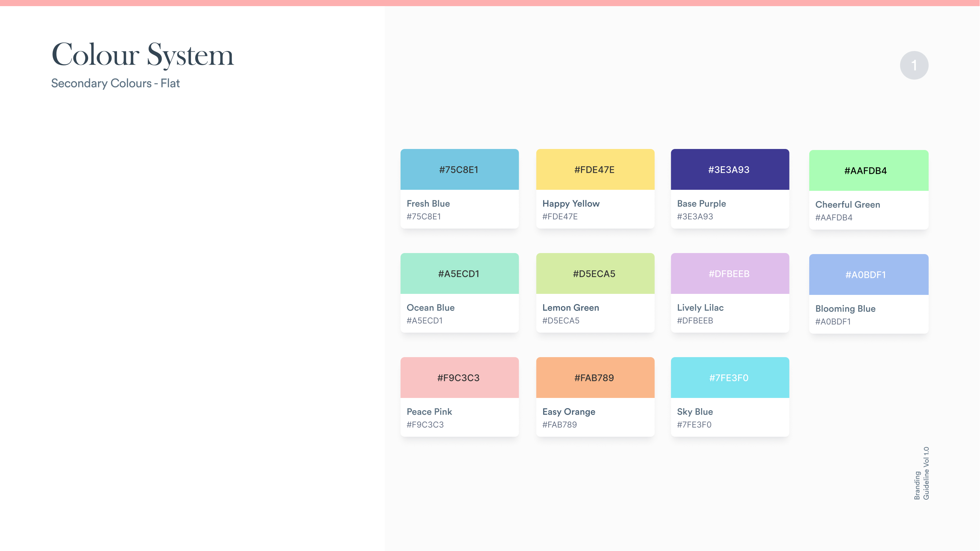980x551 pixels.
Task: Click the "Happy Yellow" name label
Action: pyautogui.click(x=571, y=204)
